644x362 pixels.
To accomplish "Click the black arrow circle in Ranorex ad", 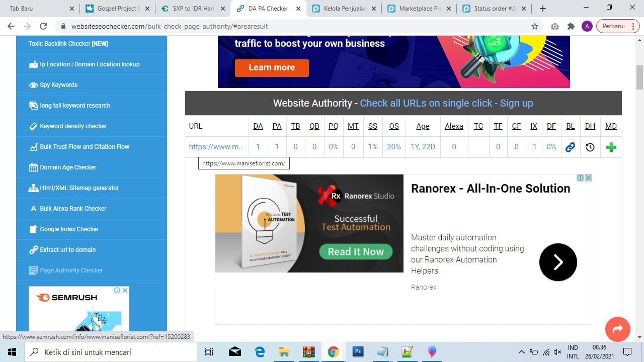I will [557, 262].
